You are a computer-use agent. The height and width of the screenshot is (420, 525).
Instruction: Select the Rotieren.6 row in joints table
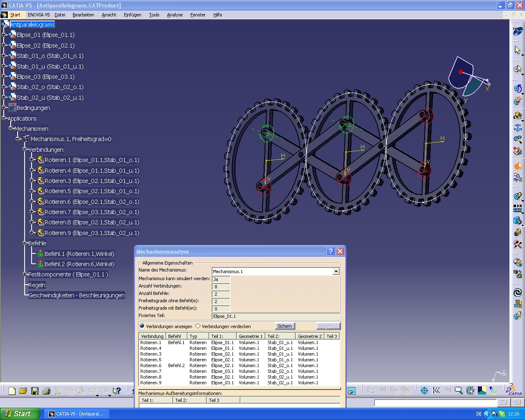(x=240, y=365)
